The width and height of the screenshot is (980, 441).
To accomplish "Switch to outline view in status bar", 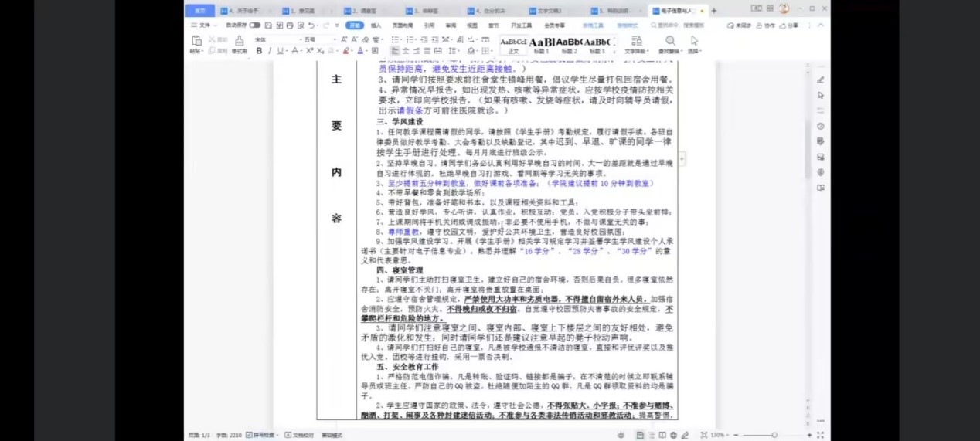I will [650, 435].
